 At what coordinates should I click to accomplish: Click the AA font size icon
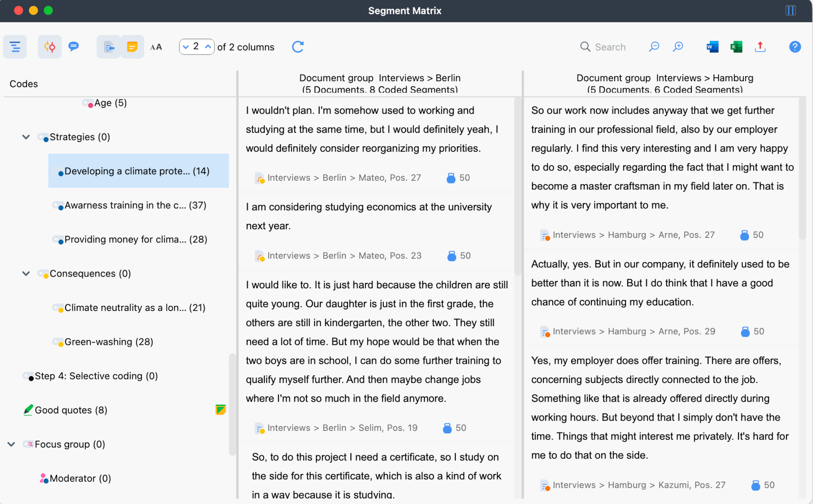click(x=156, y=47)
